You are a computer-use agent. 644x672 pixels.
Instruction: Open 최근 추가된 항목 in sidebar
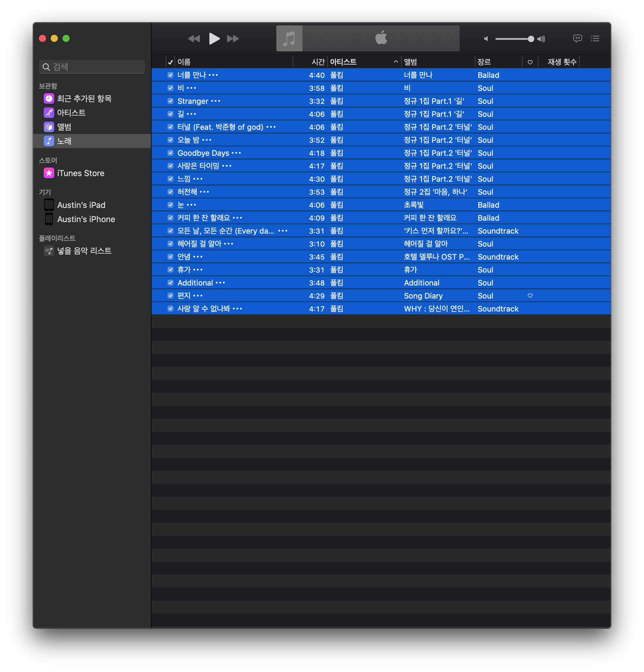point(84,99)
